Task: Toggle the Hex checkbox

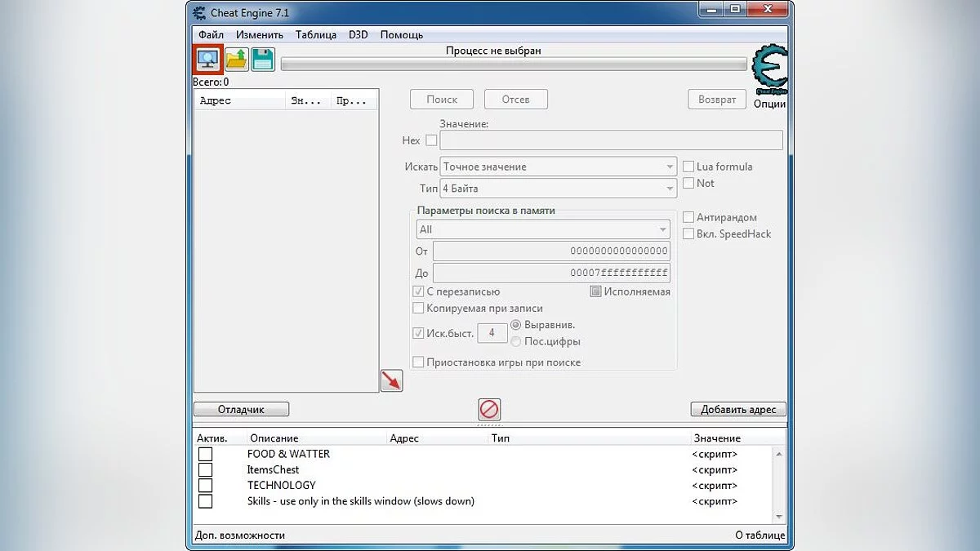Action: click(431, 140)
